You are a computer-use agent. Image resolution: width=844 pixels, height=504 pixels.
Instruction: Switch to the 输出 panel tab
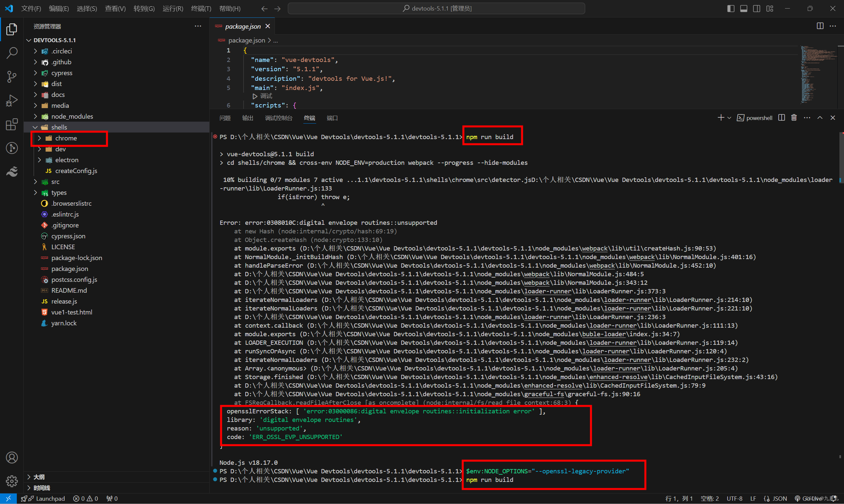tap(247, 118)
